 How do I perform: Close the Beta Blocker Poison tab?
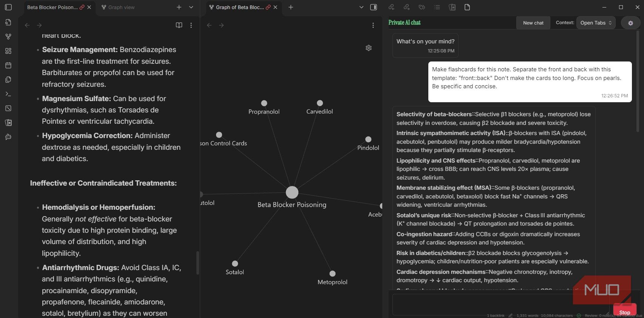coord(89,7)
